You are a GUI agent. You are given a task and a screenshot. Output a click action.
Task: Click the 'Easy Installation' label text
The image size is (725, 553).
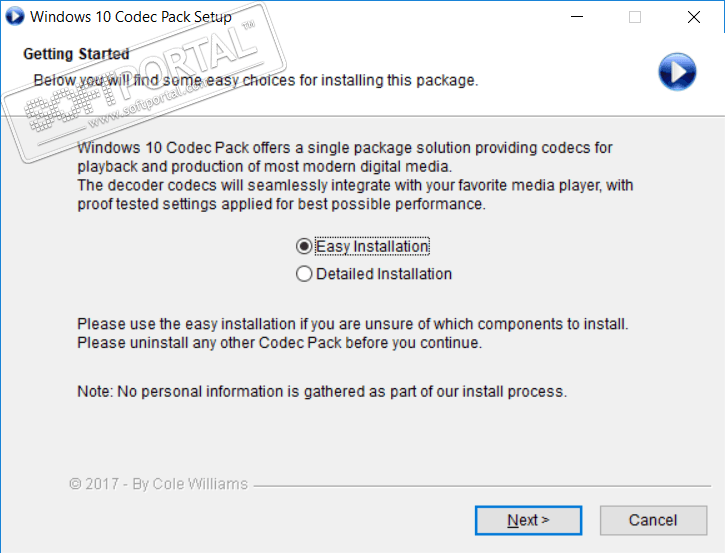point(372,246)
